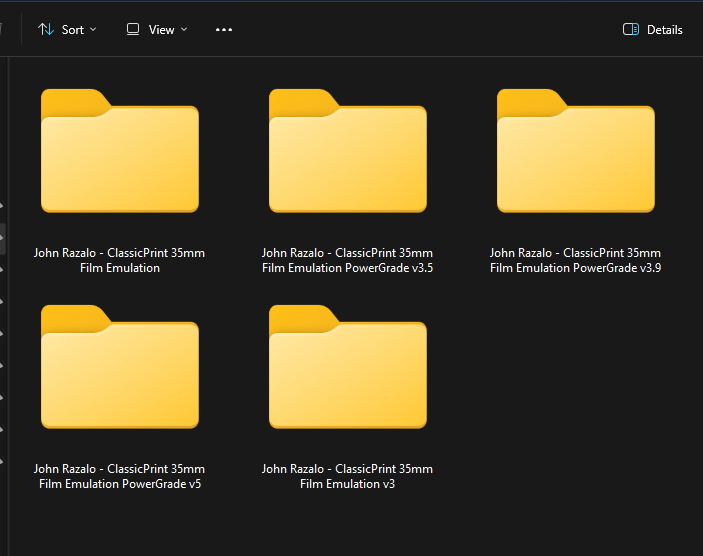The height and width of the screenshot is (556, 703).
Task: Click the 'Film Emulation PowerGrade v3.5' folder name
Action: click(x=347, y=268)
